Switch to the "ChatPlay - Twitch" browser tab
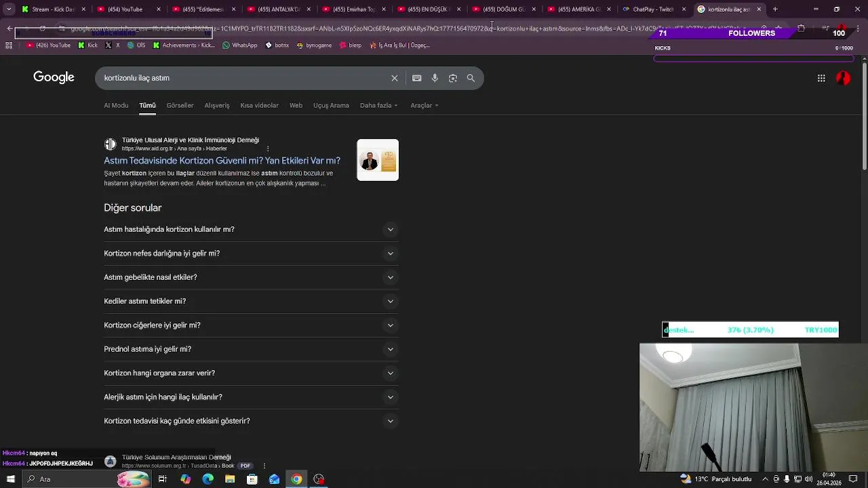The image size is (868, 488). (x=653, y=9)
